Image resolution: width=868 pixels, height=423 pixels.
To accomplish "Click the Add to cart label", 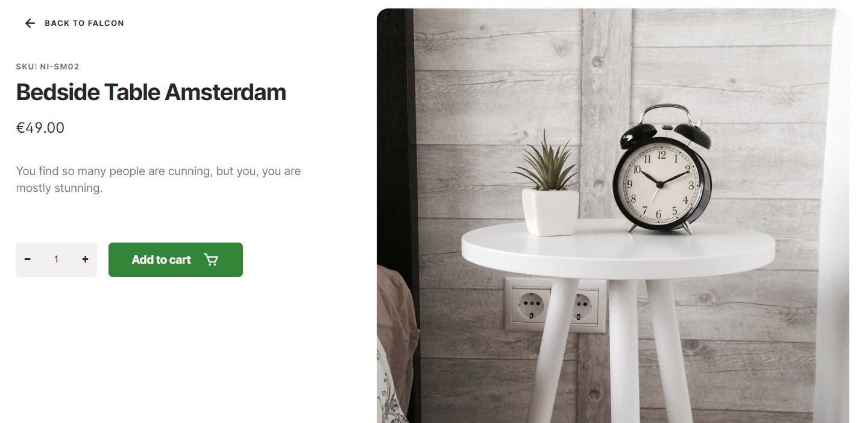I will click(x=161, y=259).
